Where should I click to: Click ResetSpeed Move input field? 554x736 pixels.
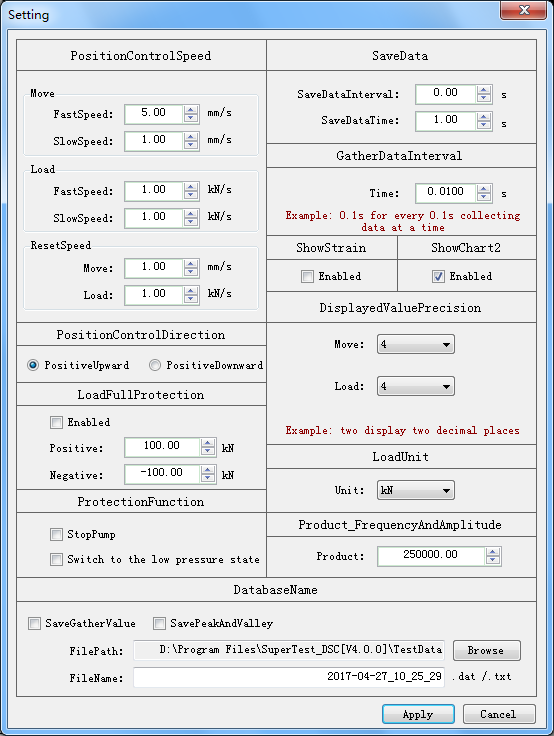click(x=154, y=268)
